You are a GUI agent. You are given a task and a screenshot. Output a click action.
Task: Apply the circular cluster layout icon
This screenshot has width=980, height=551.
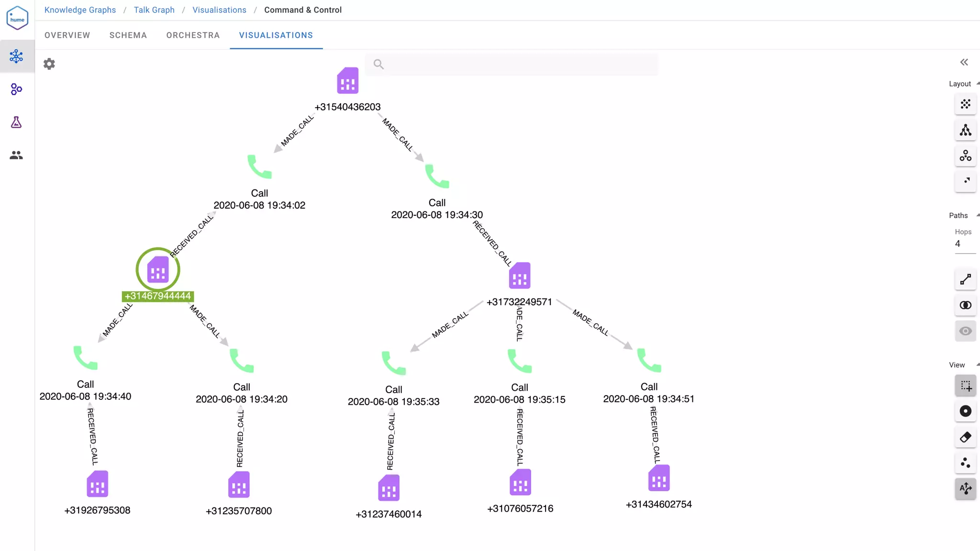coord(965,156)
